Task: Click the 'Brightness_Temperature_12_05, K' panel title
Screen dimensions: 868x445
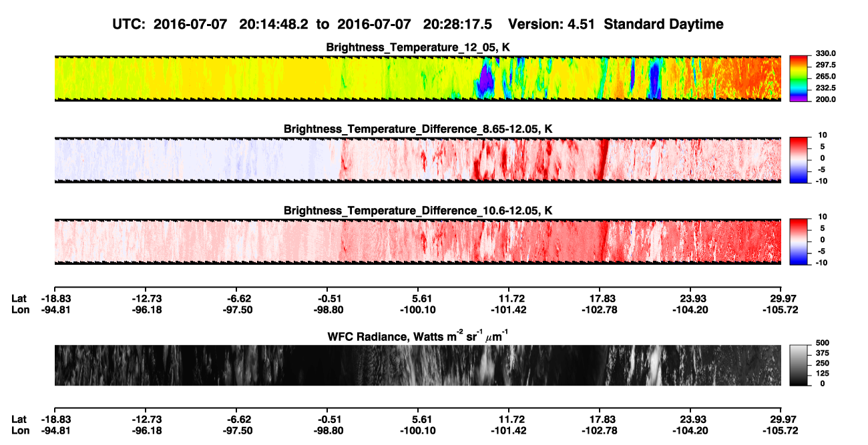Action: coord(417,47)
